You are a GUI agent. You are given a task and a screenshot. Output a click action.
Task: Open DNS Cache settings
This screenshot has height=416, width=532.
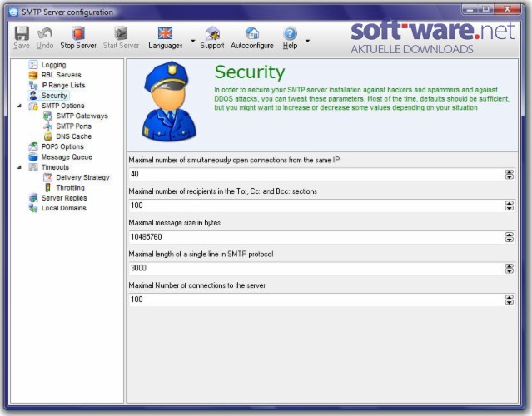tap(73, 136)
